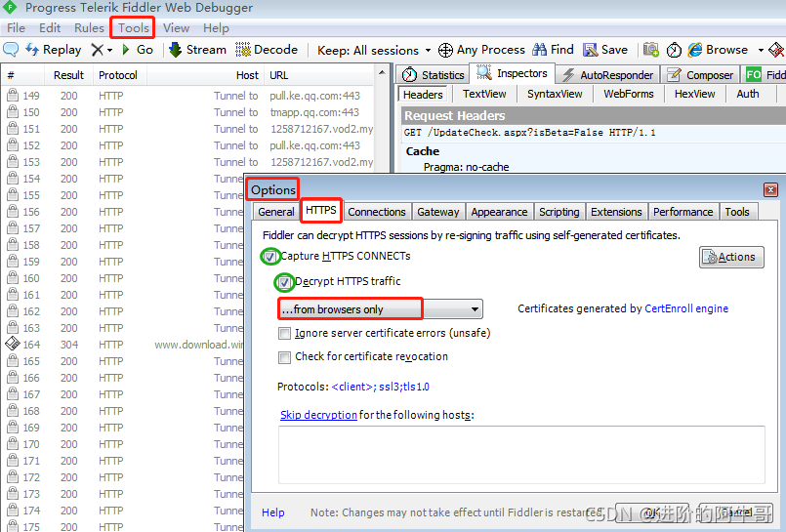Sort sessions by Host column

pos(205,75)
